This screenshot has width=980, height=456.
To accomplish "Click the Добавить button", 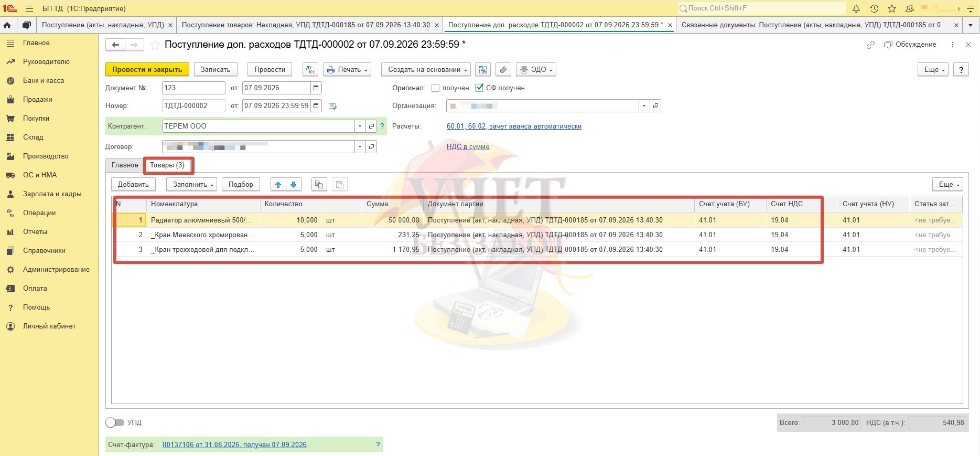I will tap(133, 185).
